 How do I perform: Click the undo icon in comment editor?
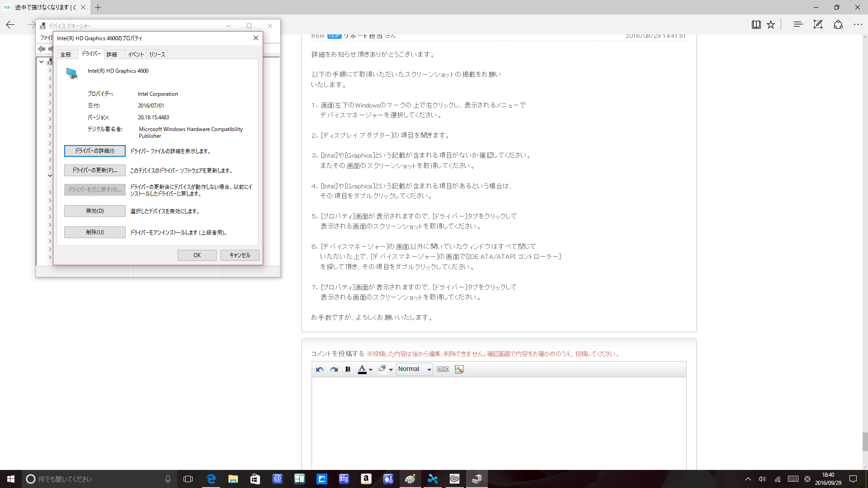[320, 370]
